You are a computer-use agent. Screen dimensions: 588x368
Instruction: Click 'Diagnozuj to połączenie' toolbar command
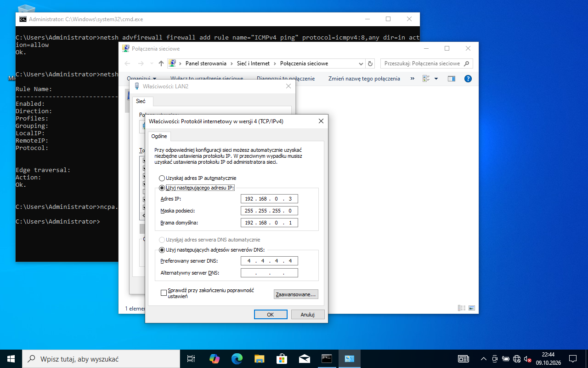(x=286, y=79)
